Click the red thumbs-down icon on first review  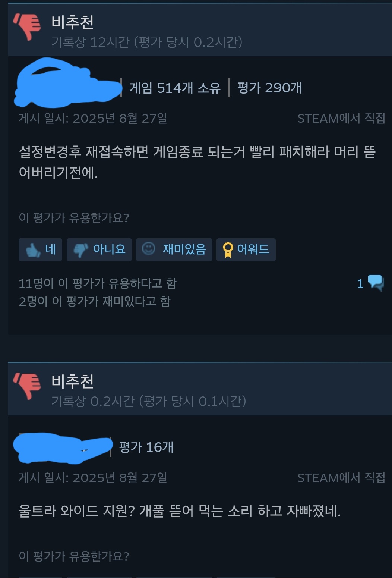point(27,26)
